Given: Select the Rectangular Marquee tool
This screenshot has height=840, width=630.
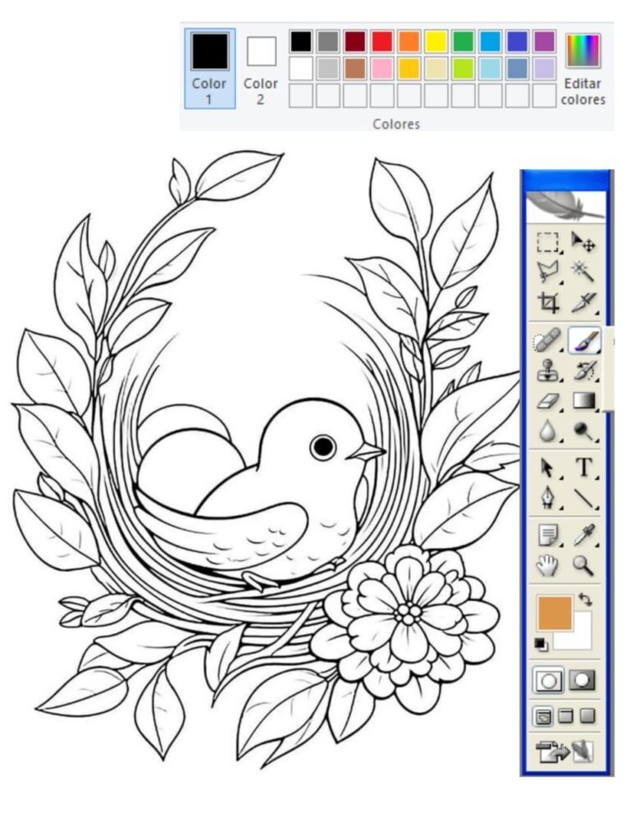Looking at the screenshot, I should coord(548,243).
